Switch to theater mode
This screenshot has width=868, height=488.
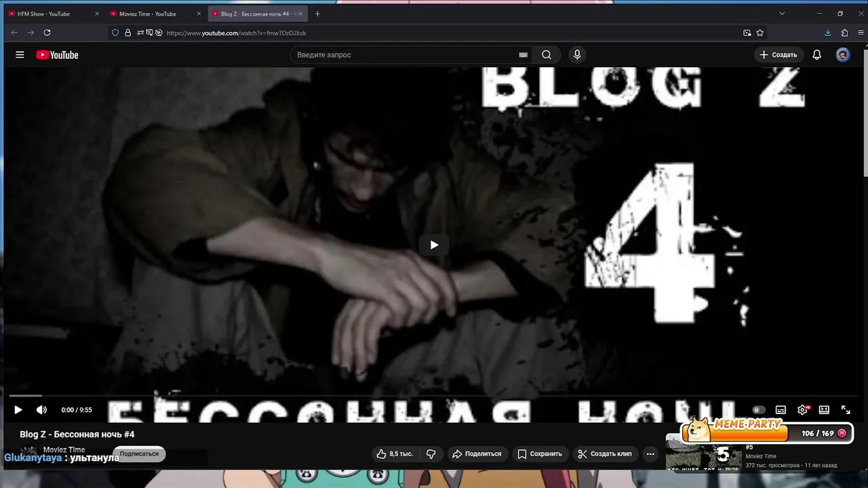pos(824,409)
